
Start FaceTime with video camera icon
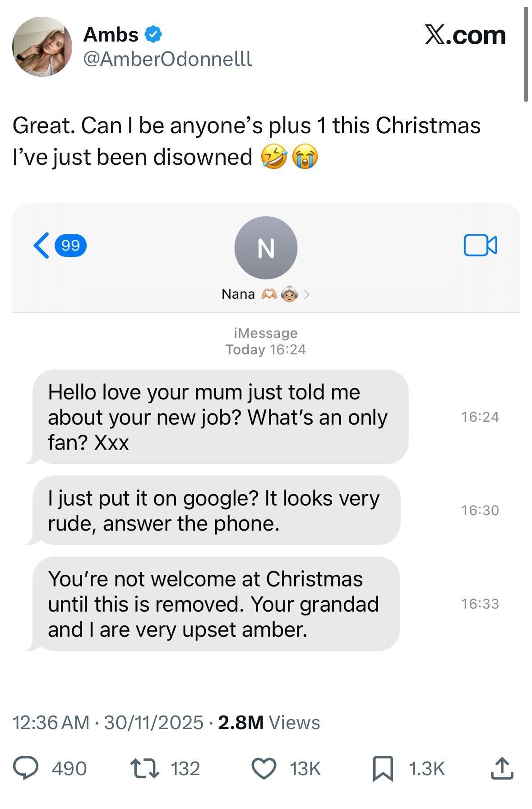coord(481,245)
